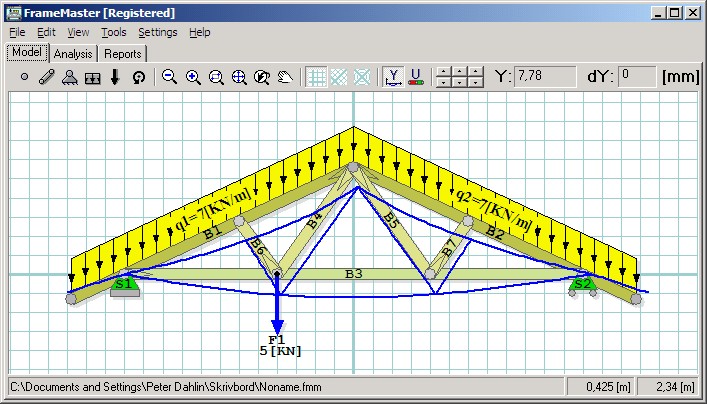Select the distributed load tool
Screen dimensions: 707x404
92,77
